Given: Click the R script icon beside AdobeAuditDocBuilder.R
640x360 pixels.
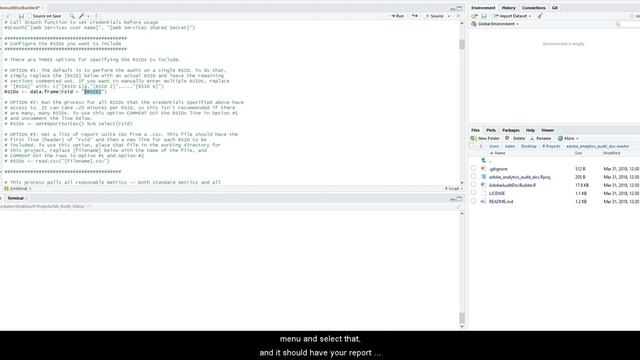Looking at the screenshot, I should tap(483, 185).
